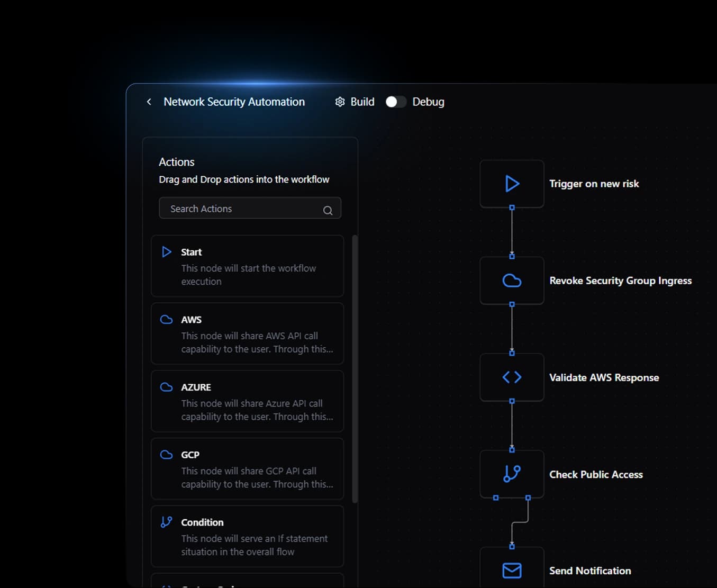The height and width of the screenshot is (588, 717).
Task: Select the Validate AWS Response code node
Action: pyautogui.click(x=512, y=377)
